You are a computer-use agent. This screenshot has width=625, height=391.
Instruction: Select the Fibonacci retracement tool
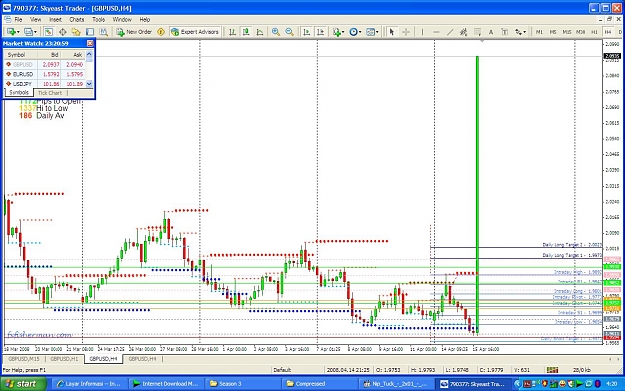coord(477,32)
